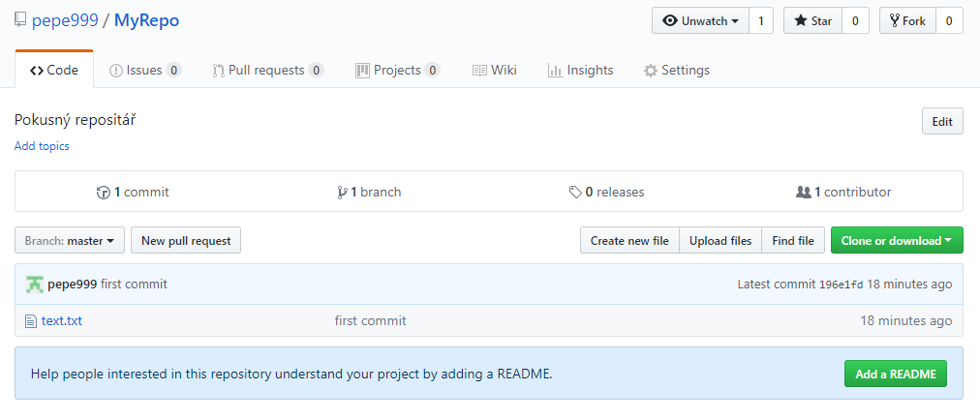
Task: Click the New pull request button
Action: (186, 241)
